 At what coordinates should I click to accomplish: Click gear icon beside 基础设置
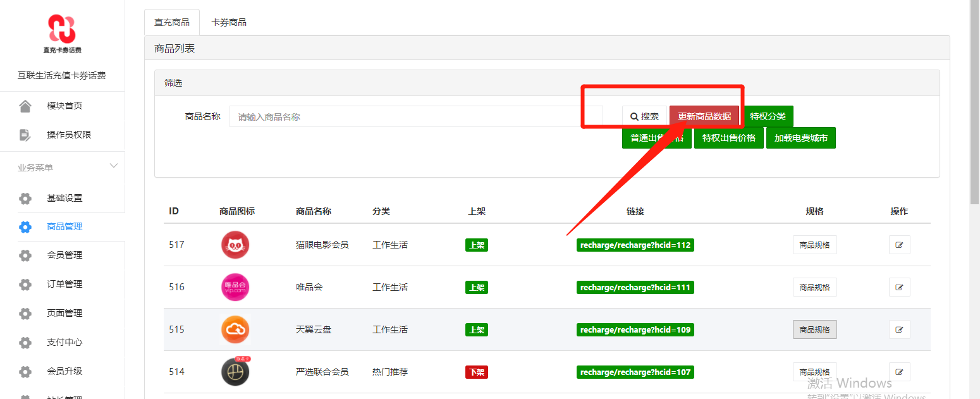(25, 198)
